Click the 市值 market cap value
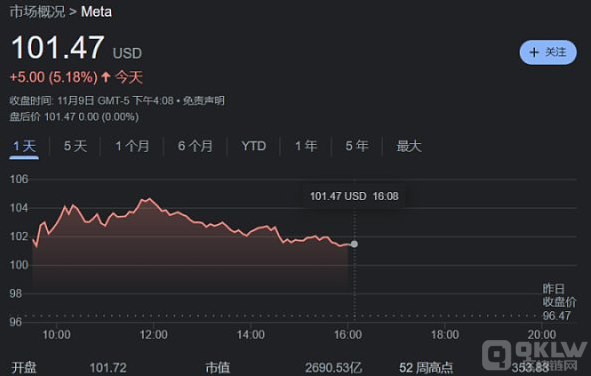The width and height of the screenshot is (591, 376). [x=334, y=368]
